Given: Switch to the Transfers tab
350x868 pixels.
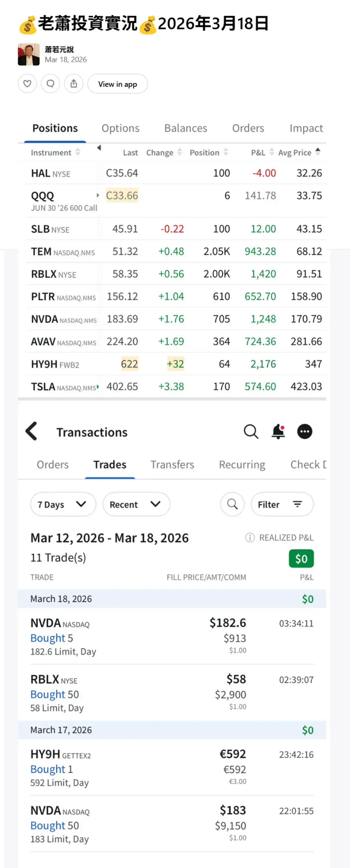Looking at the screenshot, I should [172, 465].
